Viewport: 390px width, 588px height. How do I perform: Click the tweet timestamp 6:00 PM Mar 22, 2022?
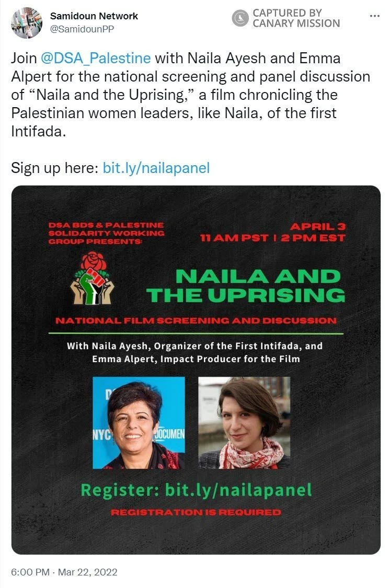click(x=64, y=572)
